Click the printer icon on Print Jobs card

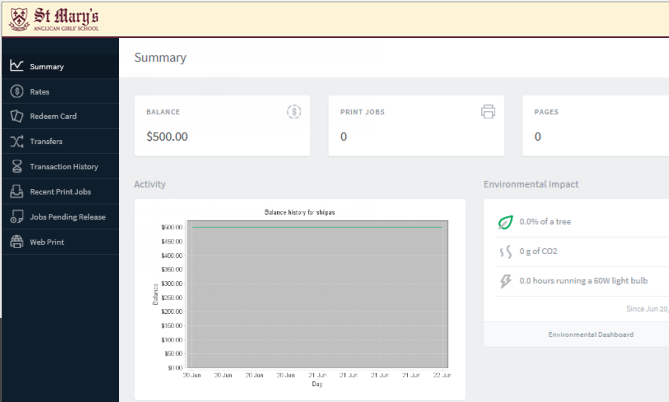click(488, 111)
